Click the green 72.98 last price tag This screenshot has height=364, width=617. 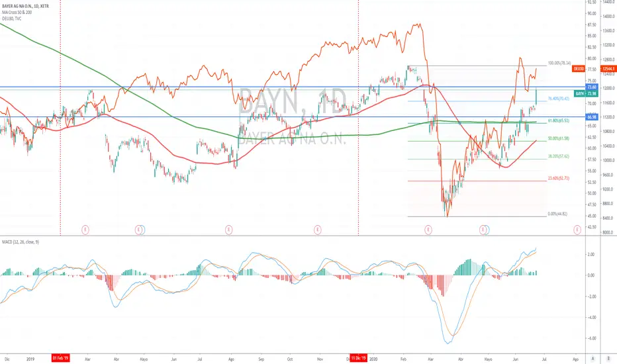(x=591, y=94)
